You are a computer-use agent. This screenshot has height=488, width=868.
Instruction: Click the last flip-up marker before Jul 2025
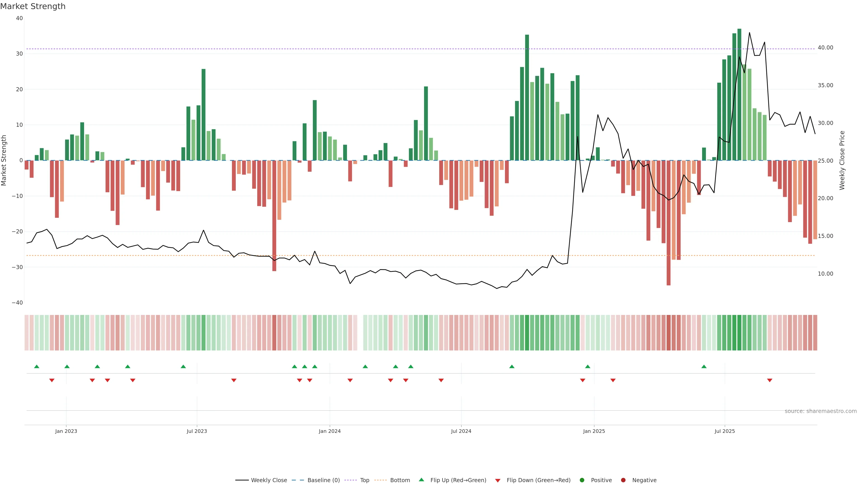(x=704, y=366)
